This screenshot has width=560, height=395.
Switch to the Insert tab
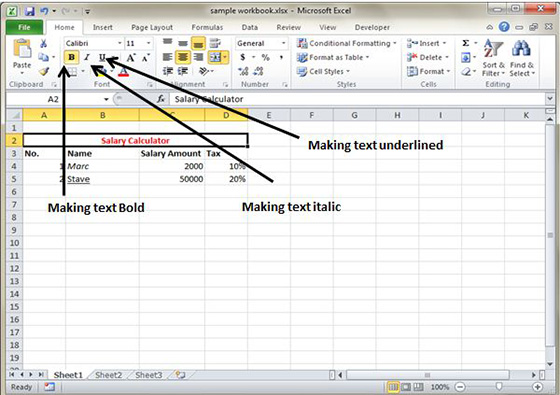click(x=102, y=27)
